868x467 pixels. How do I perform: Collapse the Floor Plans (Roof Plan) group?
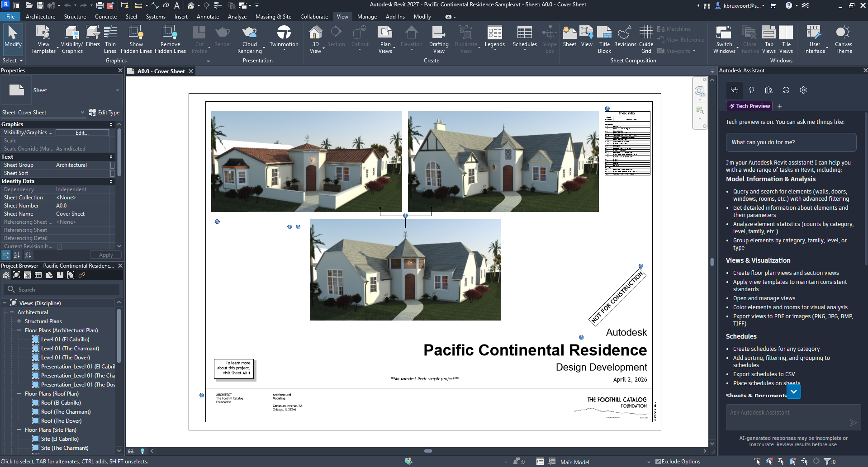[x=19, y=394]
